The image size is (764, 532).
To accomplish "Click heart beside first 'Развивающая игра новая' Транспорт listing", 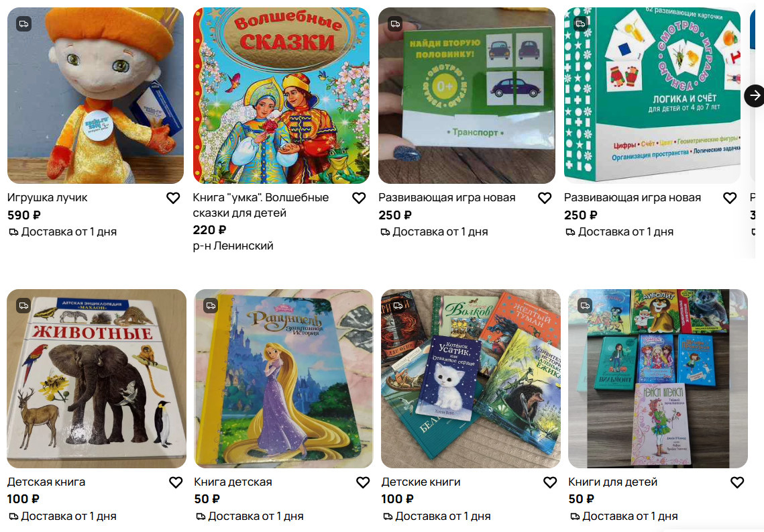I will coord(544,198).
